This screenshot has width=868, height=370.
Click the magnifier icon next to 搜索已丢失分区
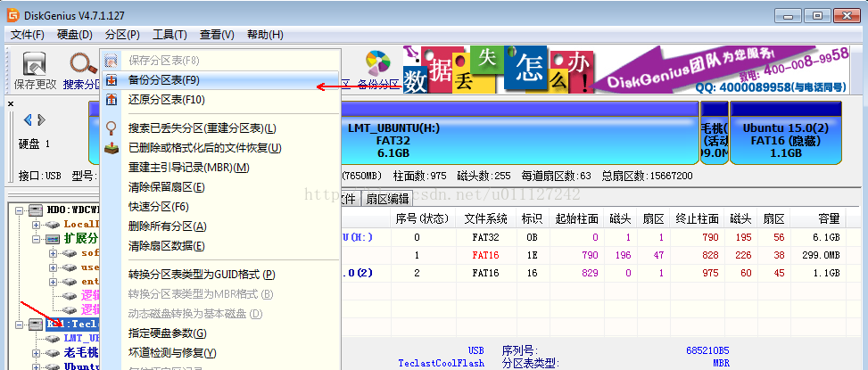[x=112, y=128]
